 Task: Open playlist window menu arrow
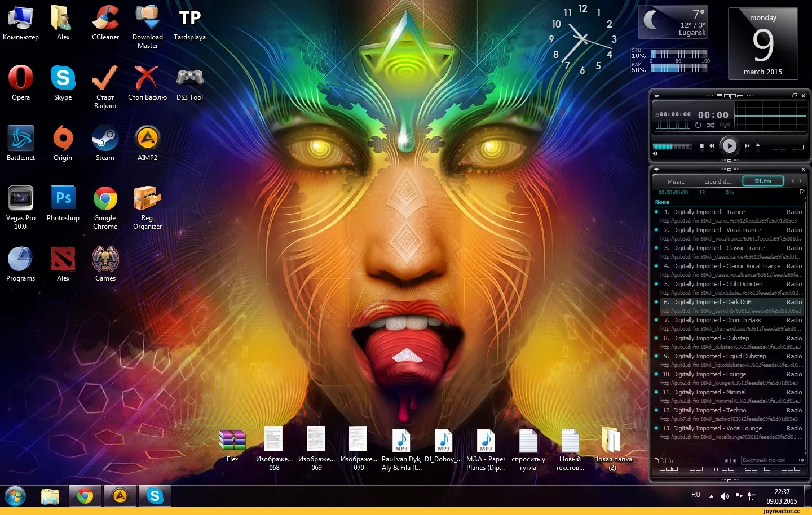[656, 169]
